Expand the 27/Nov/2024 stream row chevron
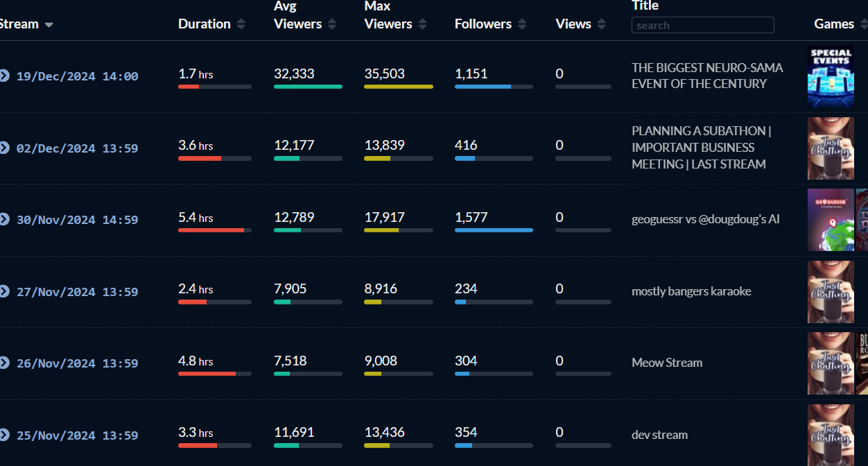 tap(4, 291)
